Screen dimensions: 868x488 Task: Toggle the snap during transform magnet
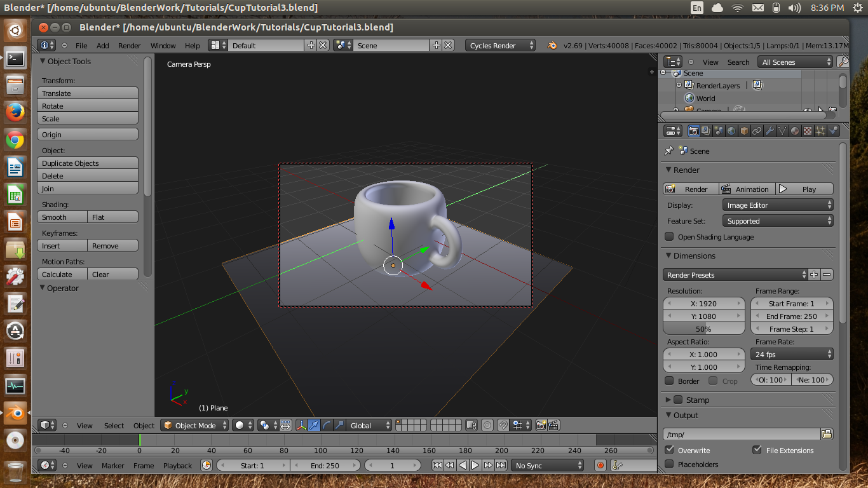503,425
